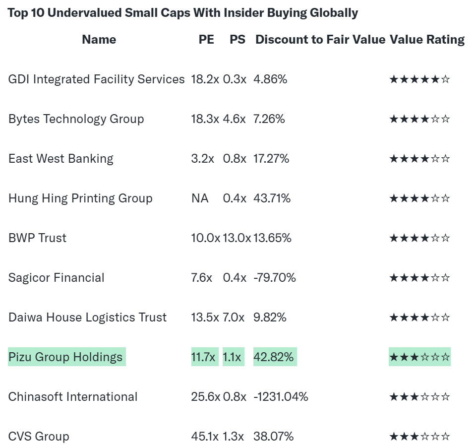The width and height of the screenshot is (476, 448).
Task: Click the Discount to Fair Value header
Action: coord(320,40)
